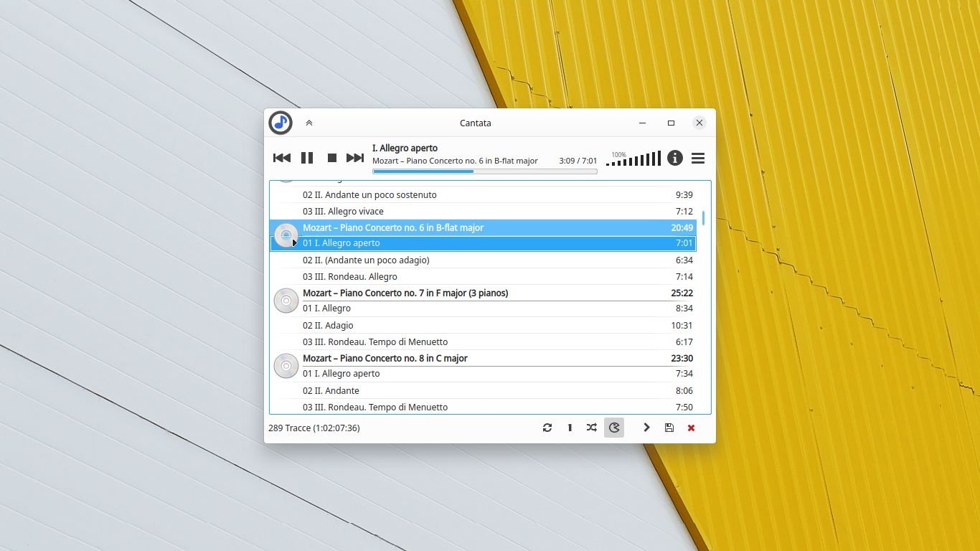980x551 pixels.
Task: Toggle shuffle random playback
Action: 591,428
